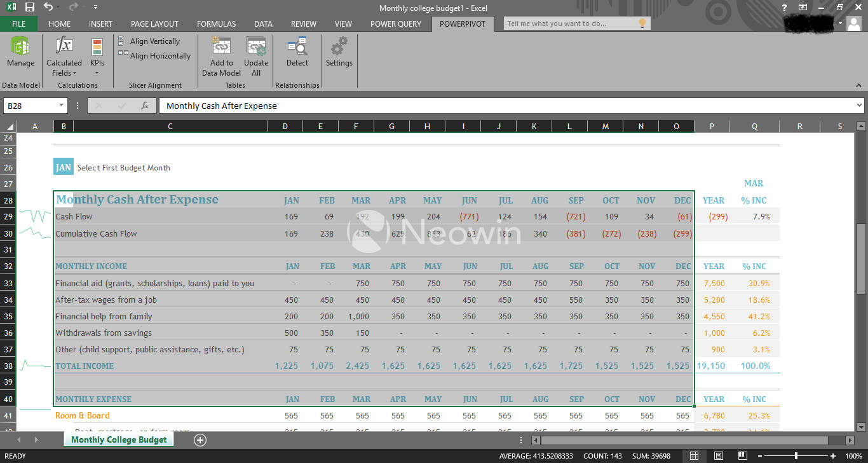Select the 19,150 yearly total income cell

coord(711,366)
